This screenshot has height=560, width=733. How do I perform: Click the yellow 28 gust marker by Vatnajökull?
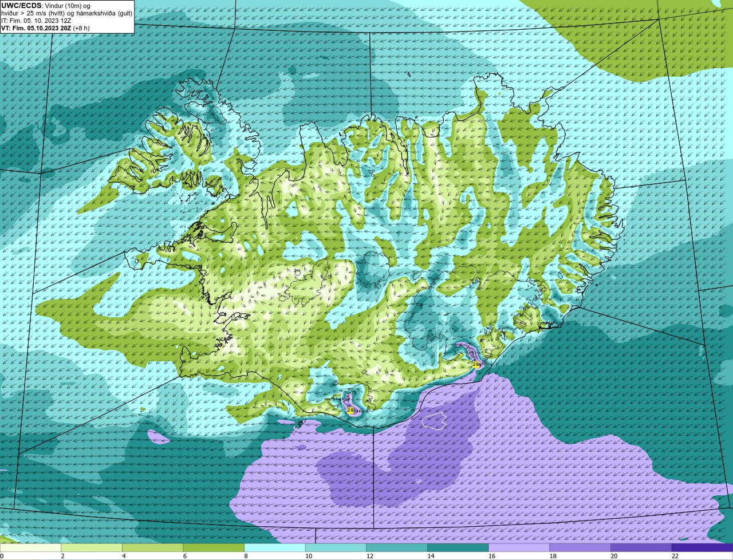coord(475,364)
